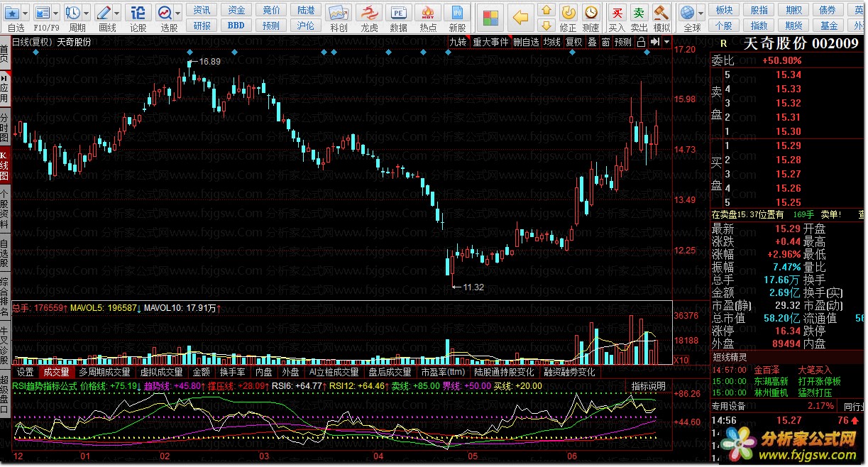This screenshot has width=868, height=467.
Task: Click the 测速 speed test icon
Action: pyautogui.click(x=590, y=13)
